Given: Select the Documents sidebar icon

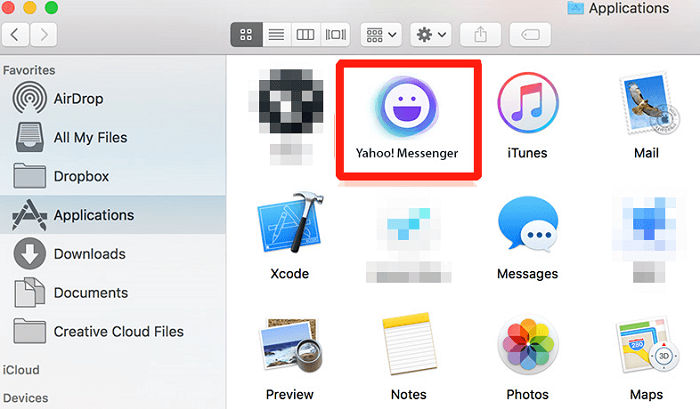Looking at the screenshot, I should (x=29, y=292).
